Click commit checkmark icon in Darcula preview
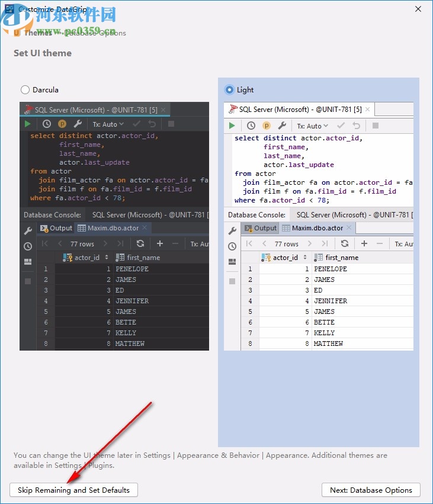 [137, 124]
